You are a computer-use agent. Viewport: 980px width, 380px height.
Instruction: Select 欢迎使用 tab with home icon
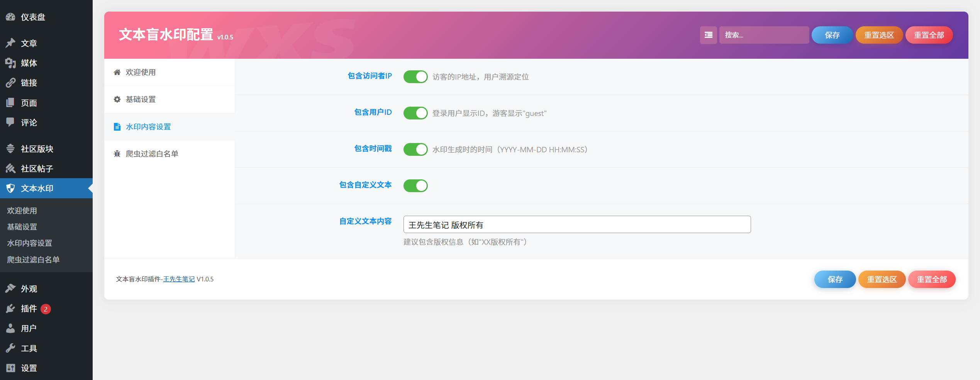click(141, 72)
